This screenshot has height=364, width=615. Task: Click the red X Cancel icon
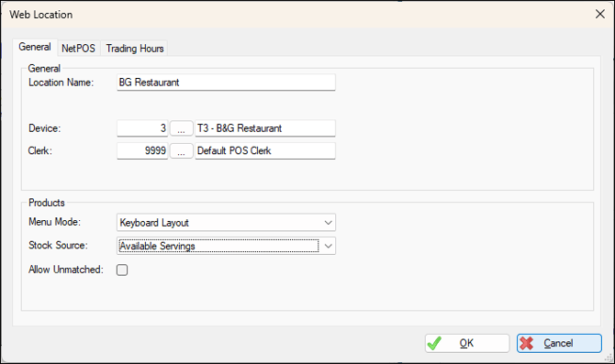coord(526,343)
